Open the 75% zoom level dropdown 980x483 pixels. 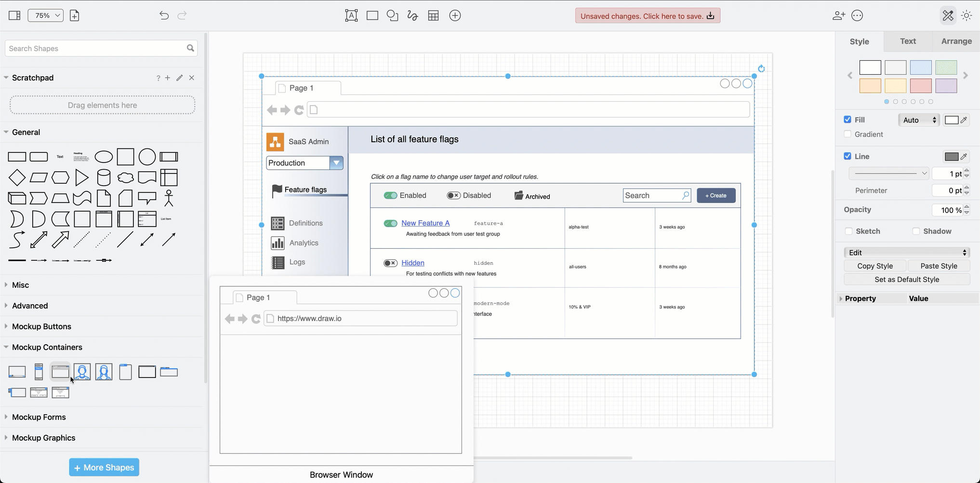(x=45, y=15)
